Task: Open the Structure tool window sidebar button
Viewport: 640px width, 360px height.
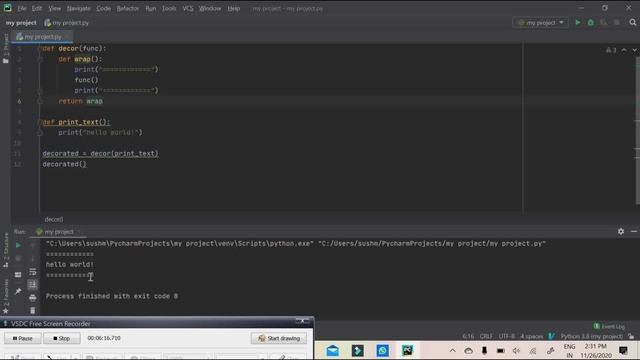Action: coord(6,250)
